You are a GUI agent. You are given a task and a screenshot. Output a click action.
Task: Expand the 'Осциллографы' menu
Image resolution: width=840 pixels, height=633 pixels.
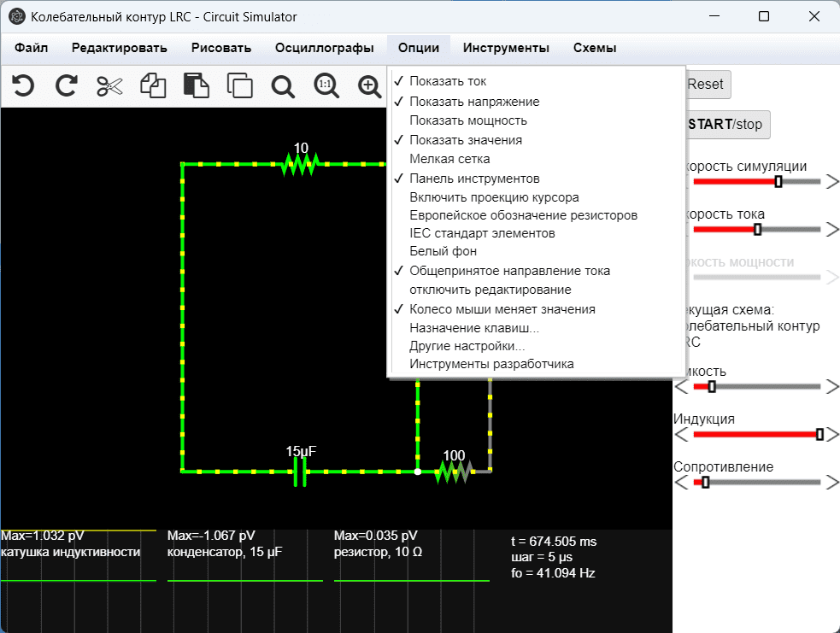pos(324,49)
